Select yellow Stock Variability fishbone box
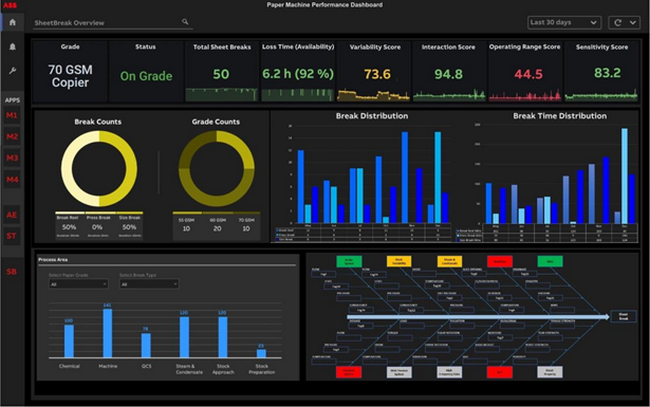 pos(399,261)
